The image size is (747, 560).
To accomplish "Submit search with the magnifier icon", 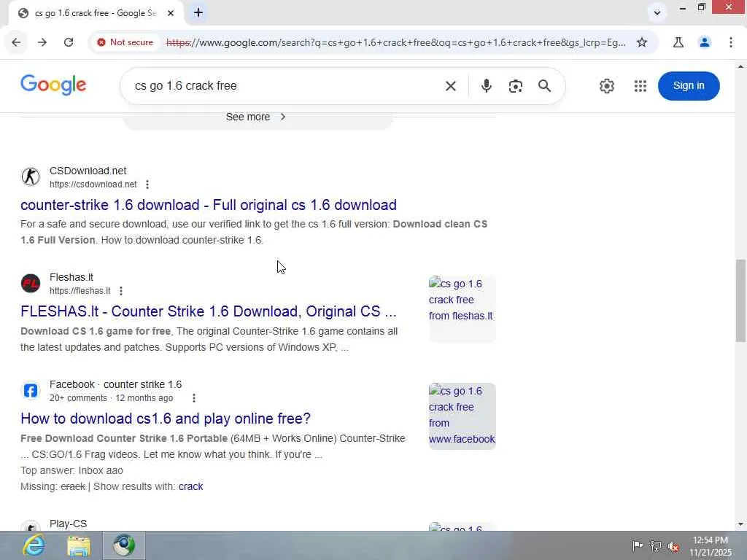I will coord(544,86).
